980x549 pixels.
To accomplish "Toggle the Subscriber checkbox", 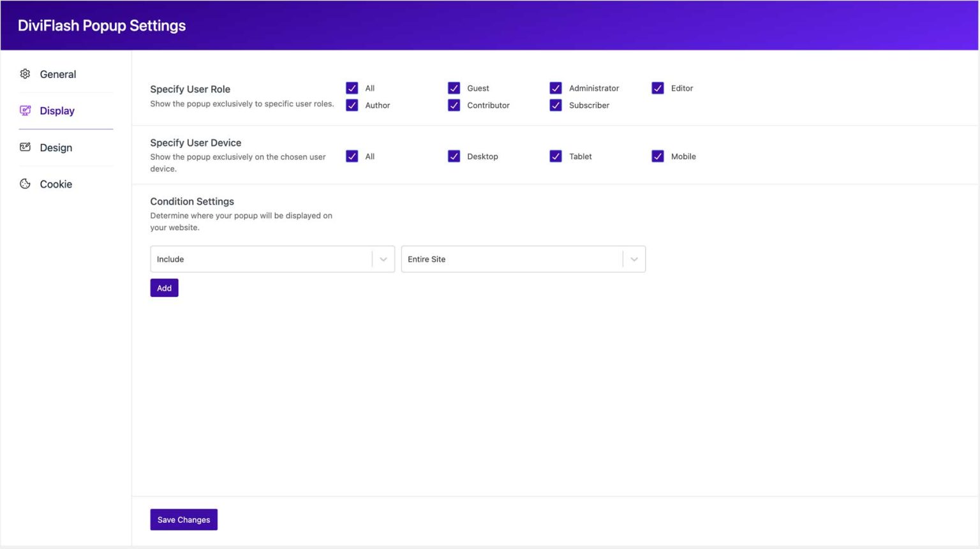I will (556, 105).
